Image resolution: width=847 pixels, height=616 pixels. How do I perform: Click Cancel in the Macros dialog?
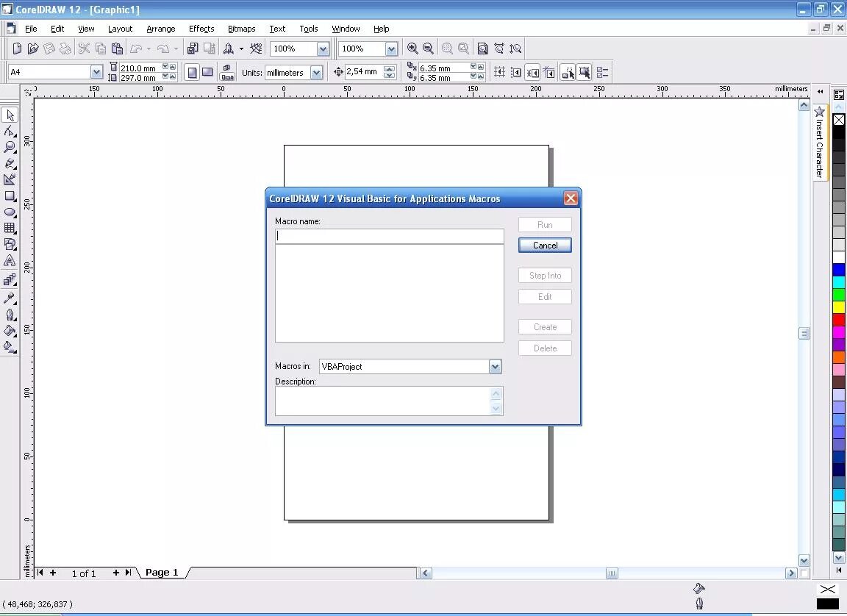(x=545, y=245)
